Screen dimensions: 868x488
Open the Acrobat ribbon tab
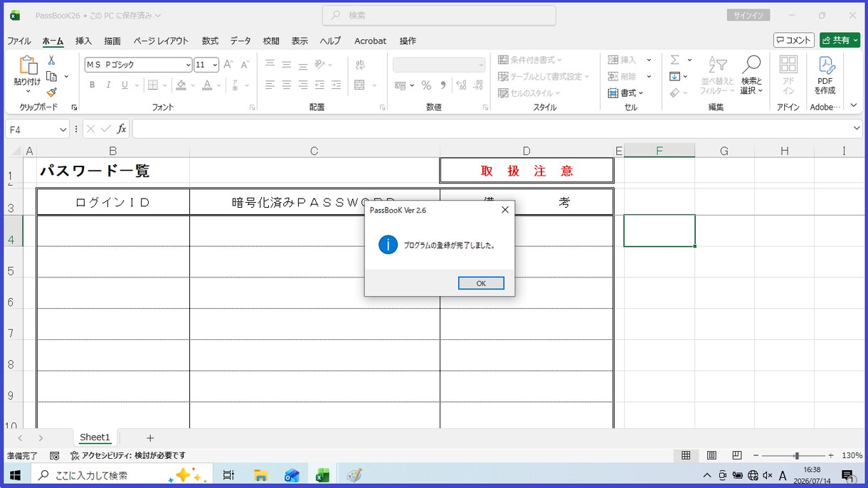pyautogui.click(x=370, y=41)
